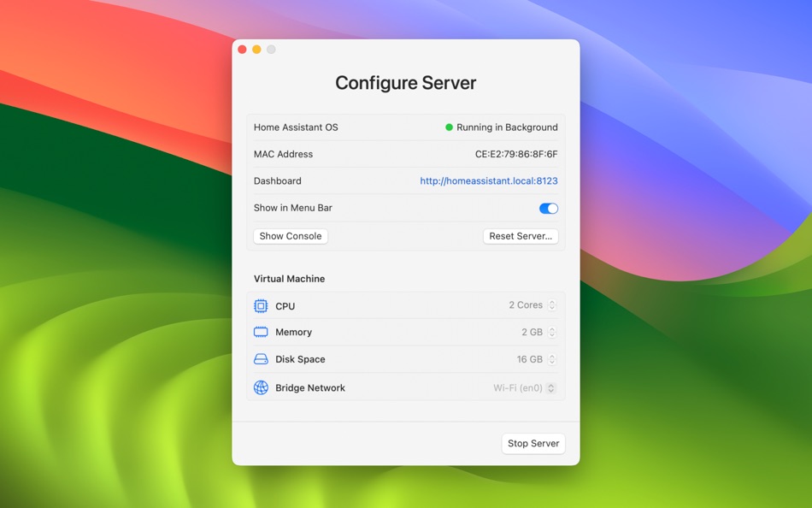Viewport: 812px width, 508px height.
Task: Click the Running in Background status text
Action: tap(507, 127)
